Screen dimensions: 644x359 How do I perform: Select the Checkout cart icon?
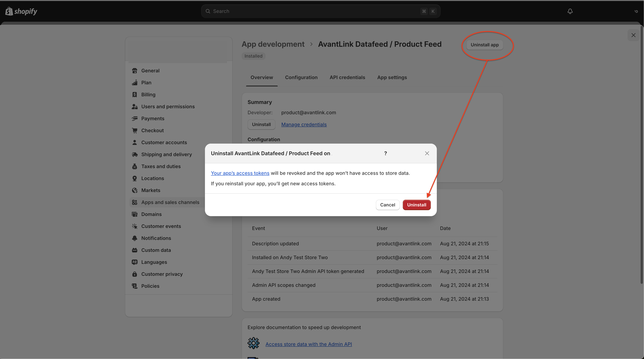(134, 131)
